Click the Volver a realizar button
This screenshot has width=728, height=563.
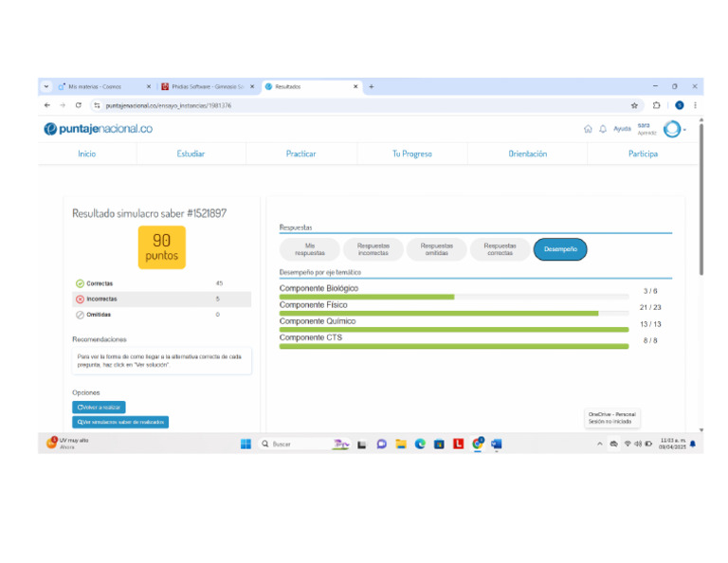[99, 408]
